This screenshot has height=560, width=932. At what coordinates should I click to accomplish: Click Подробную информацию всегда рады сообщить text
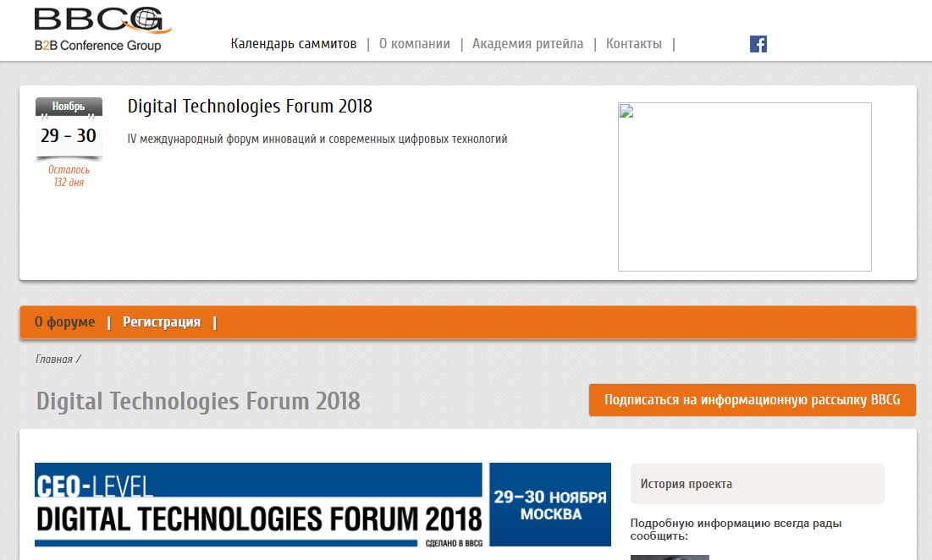coord(736,529)
